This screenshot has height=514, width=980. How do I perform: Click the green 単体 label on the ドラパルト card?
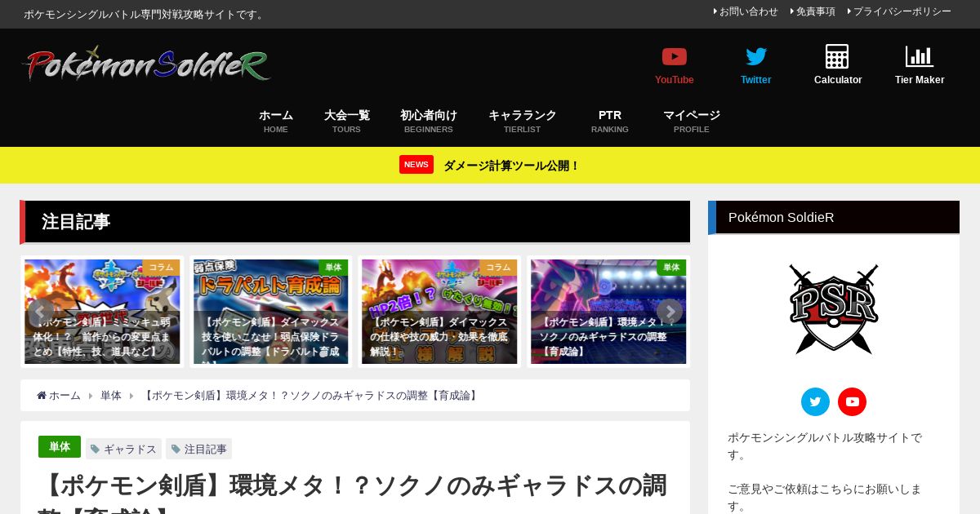point(333,267)
